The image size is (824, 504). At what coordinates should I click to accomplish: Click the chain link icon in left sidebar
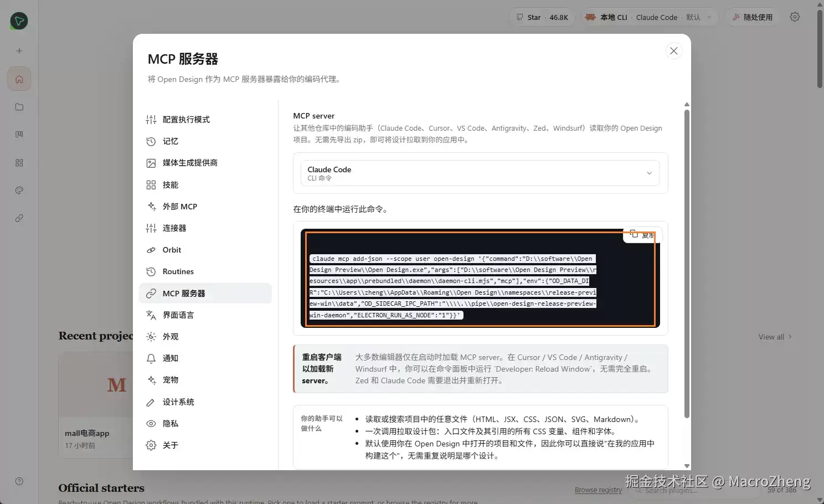tap(19, 218)
